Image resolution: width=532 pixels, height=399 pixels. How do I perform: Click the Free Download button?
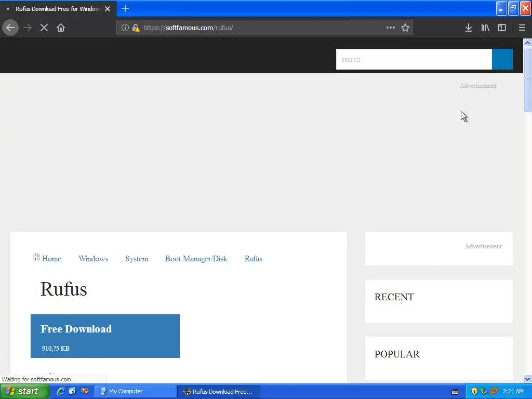click(105, 336)
